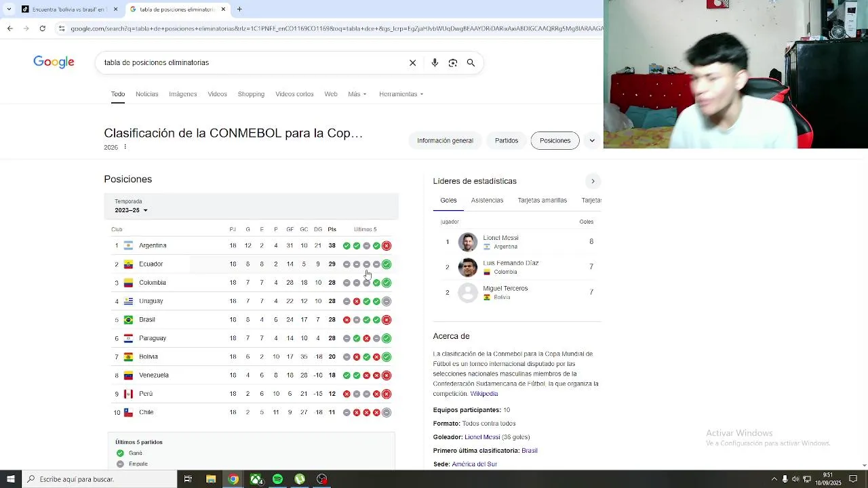The height and width of the screenshot is (488, 868).
Task: Switch to Asistencias statistics tab
Action: point(487,201)
